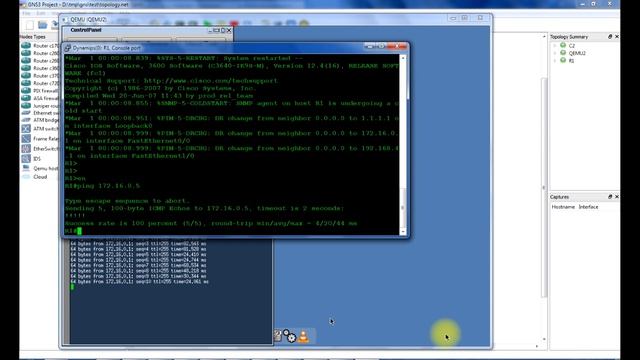The width and height of the screenshot is (640, 360).
Task: Select the Router c3700 node icon
Action: (x=26, y=76)
